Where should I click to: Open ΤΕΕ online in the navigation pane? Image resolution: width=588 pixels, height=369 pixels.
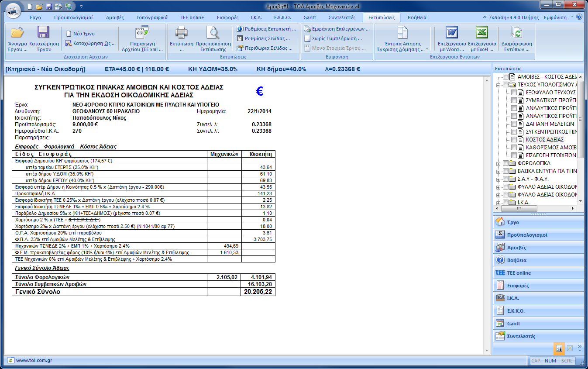click(538, 273)
